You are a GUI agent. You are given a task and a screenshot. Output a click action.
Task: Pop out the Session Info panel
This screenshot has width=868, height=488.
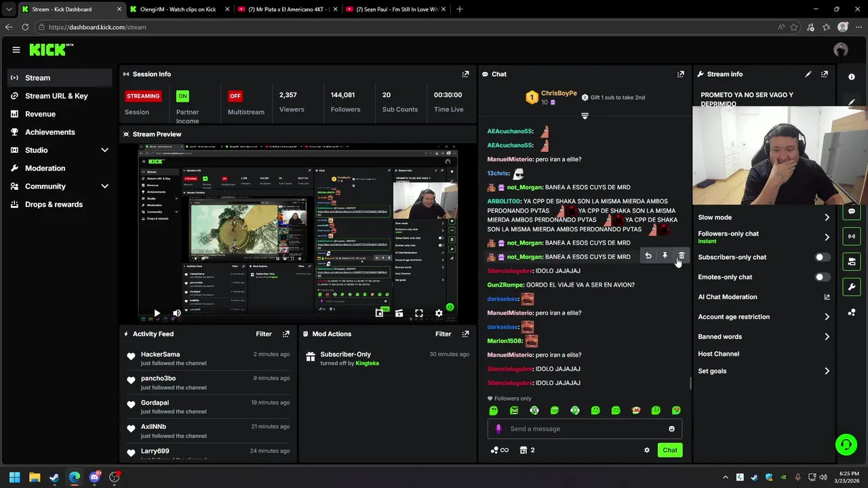click(465, 74)
